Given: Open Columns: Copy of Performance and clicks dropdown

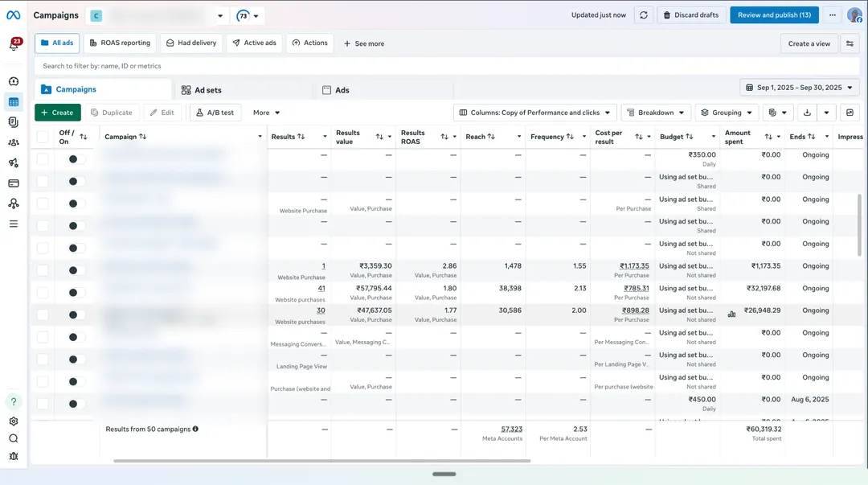Looking at the screenshot, I should 534,113.
